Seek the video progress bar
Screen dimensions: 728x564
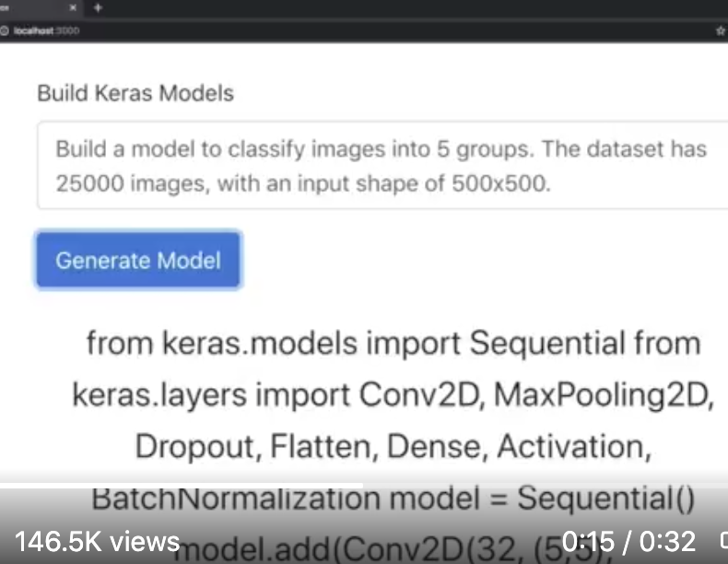(364, 486)
